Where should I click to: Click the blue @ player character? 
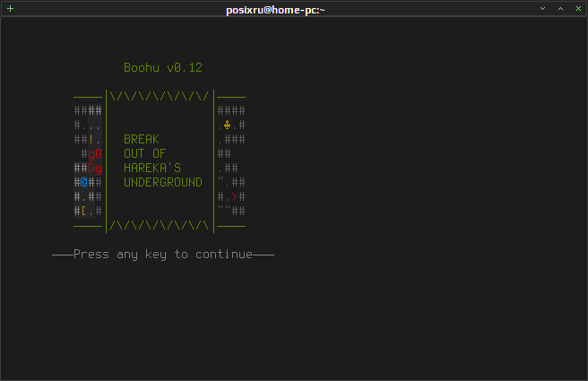84,182
